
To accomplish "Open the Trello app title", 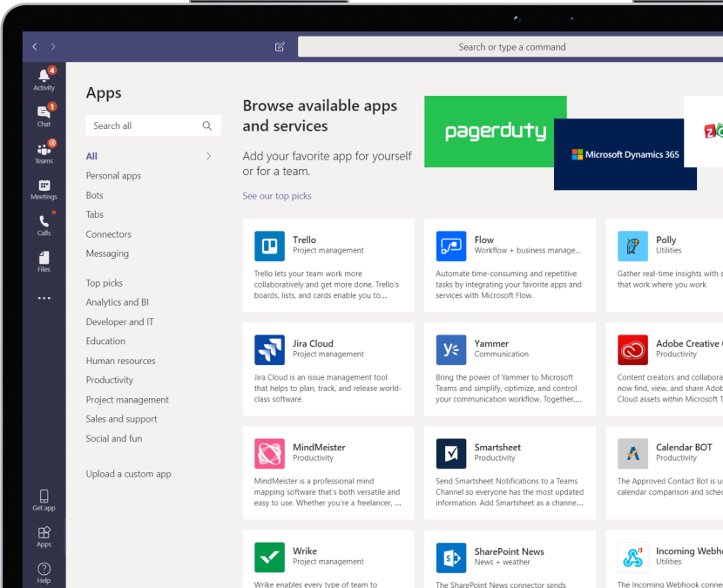I will tap(304, 240).
